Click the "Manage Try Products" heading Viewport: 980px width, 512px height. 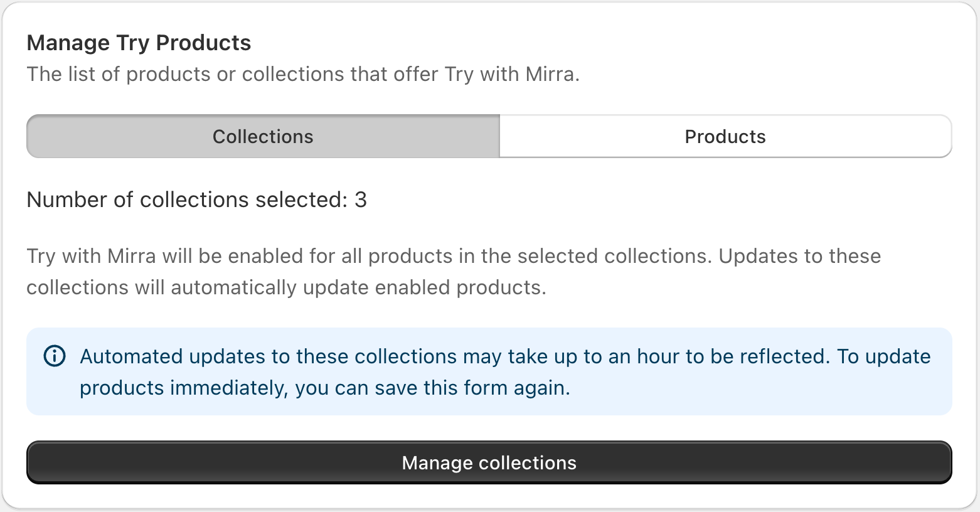click(x=139, y=43)
